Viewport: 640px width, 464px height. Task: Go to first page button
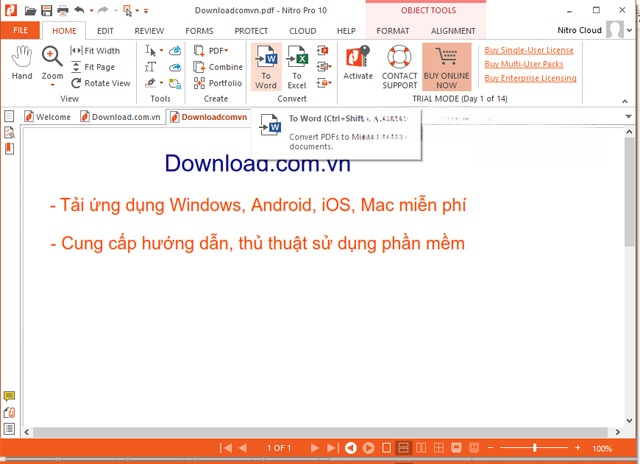[226, 448]
